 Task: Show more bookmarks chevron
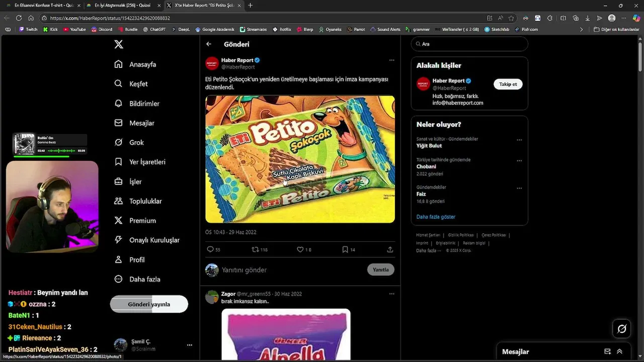[x=582, y=30]
